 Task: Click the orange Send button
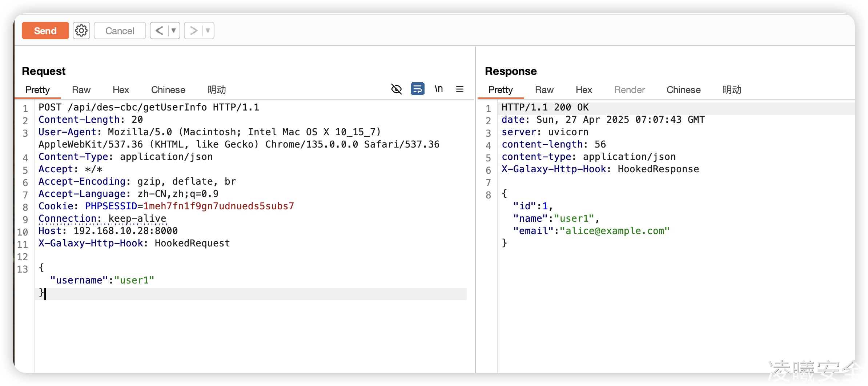pyautogui.click(x=45, y=31)
